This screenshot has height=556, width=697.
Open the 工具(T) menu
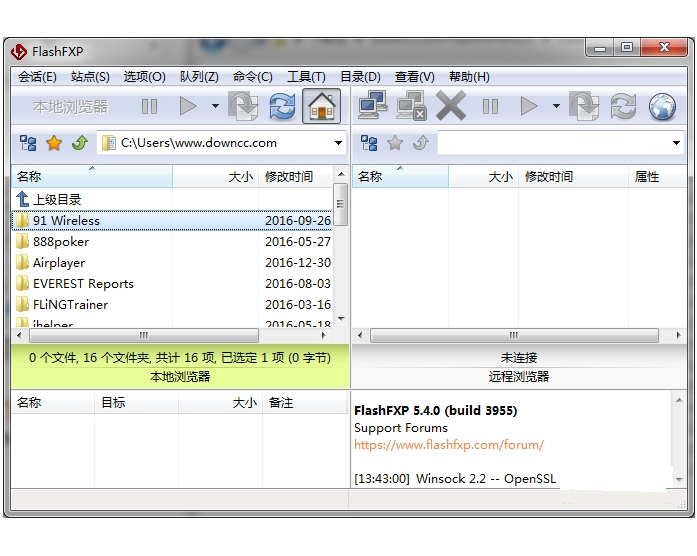click(x=306, y=77)
